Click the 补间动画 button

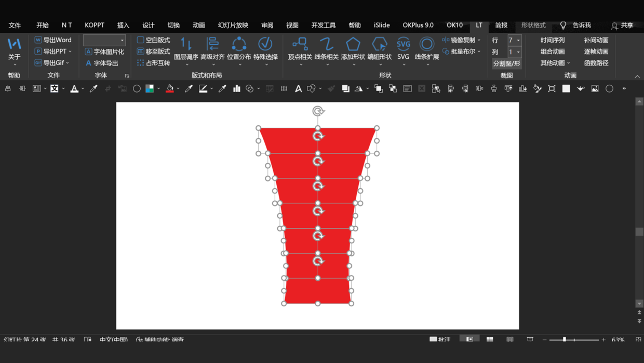[x=596, y=40]
